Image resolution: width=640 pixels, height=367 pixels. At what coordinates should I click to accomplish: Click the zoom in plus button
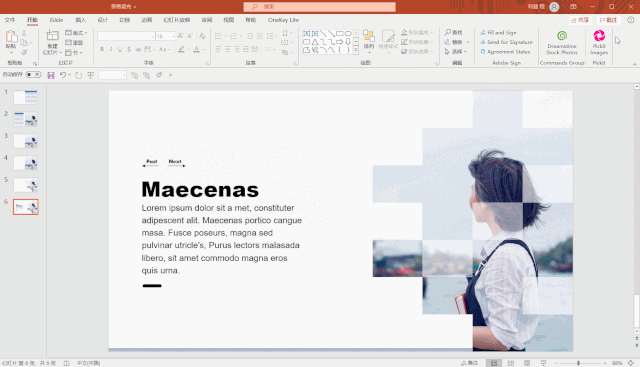(x=605, y=363)
